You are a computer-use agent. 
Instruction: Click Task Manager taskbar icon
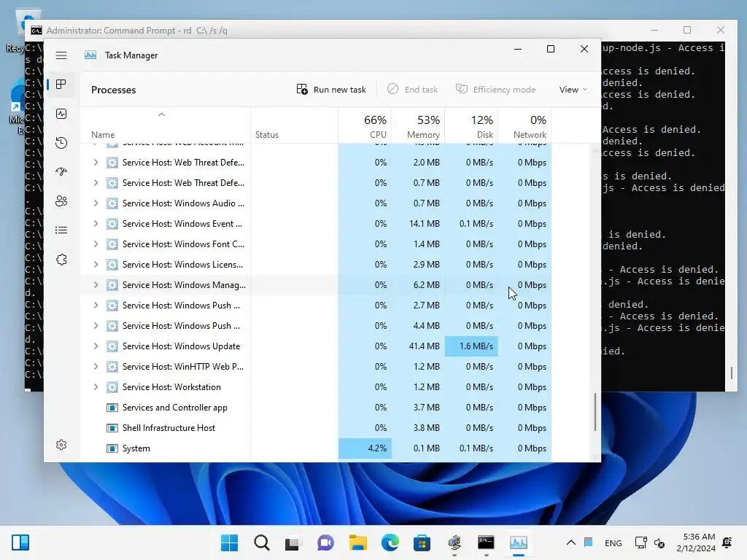click(x=519, y=542)
